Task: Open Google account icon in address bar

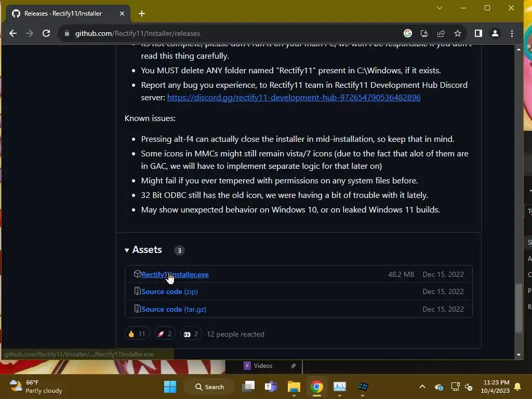Action: coord(407,33)
